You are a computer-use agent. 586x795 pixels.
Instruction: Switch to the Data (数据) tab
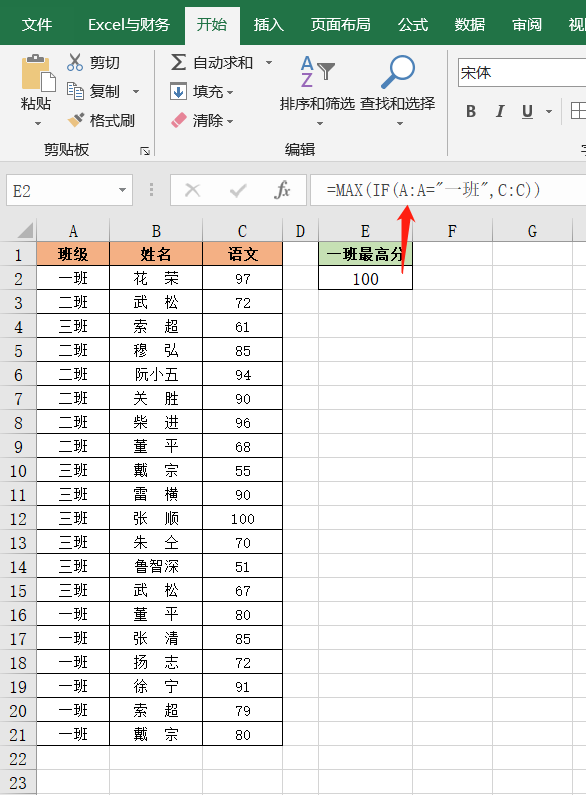[470, 24]
